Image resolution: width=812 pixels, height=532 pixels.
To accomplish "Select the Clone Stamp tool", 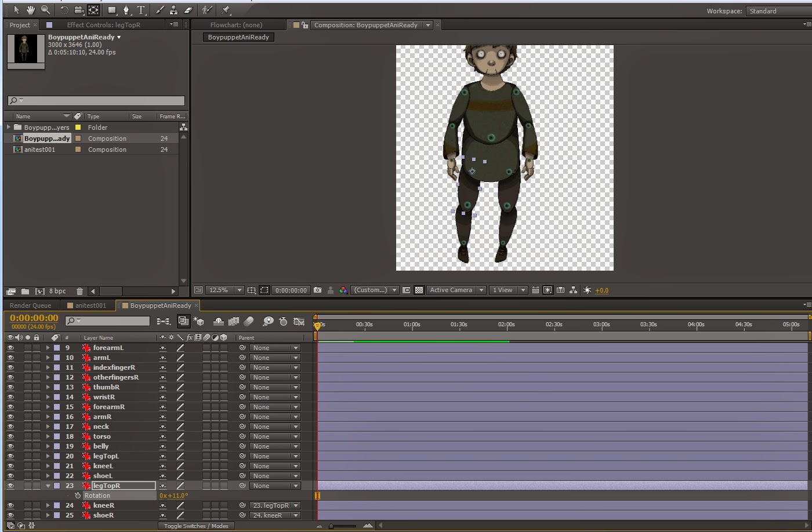I will tap(173, 10).
